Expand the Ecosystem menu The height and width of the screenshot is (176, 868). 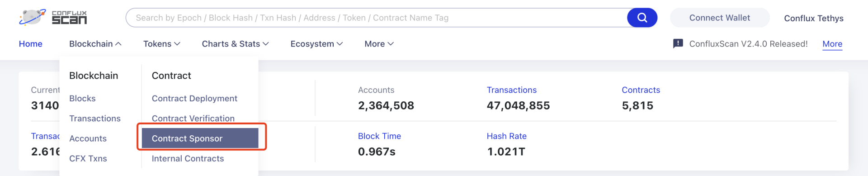[x=316, y=44]
